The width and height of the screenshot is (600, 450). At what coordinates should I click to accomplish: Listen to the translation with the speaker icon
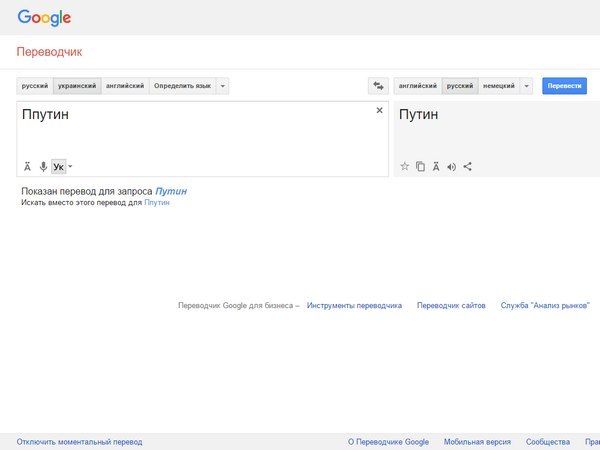tap(452, 166)
